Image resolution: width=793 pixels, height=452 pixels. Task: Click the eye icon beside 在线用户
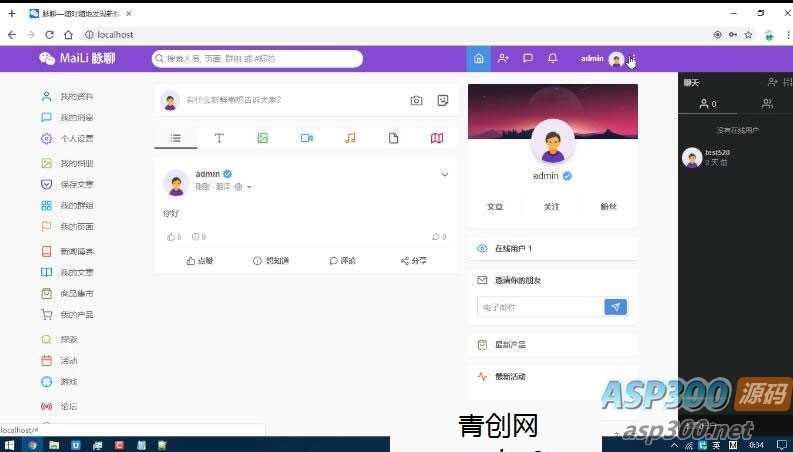(x=482, y=248)
